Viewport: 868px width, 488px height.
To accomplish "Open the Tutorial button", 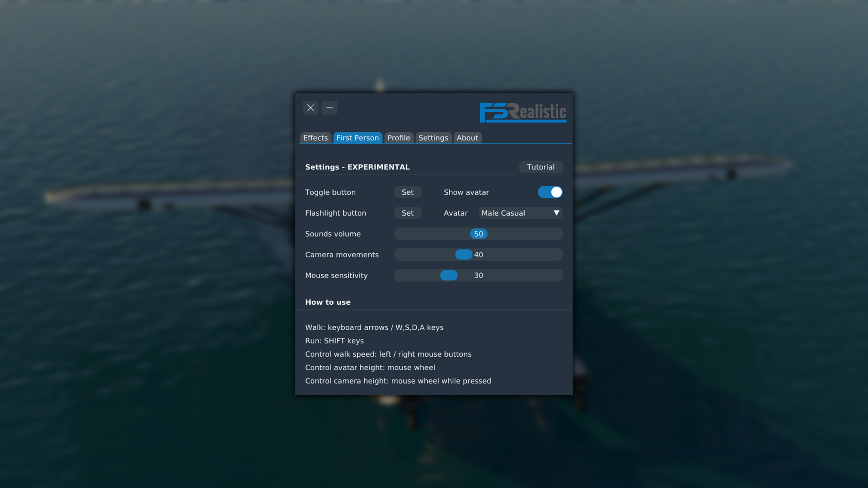I will tap(540, 167).
